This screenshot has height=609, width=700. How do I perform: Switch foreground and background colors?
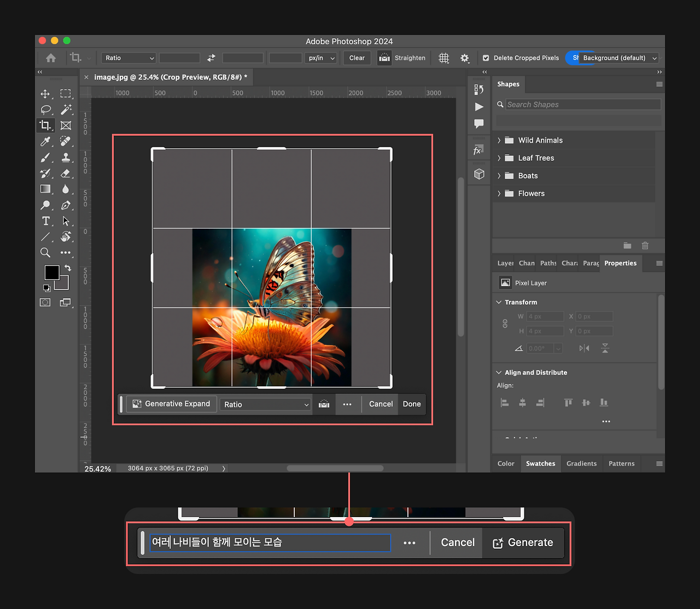click(68, 268)
